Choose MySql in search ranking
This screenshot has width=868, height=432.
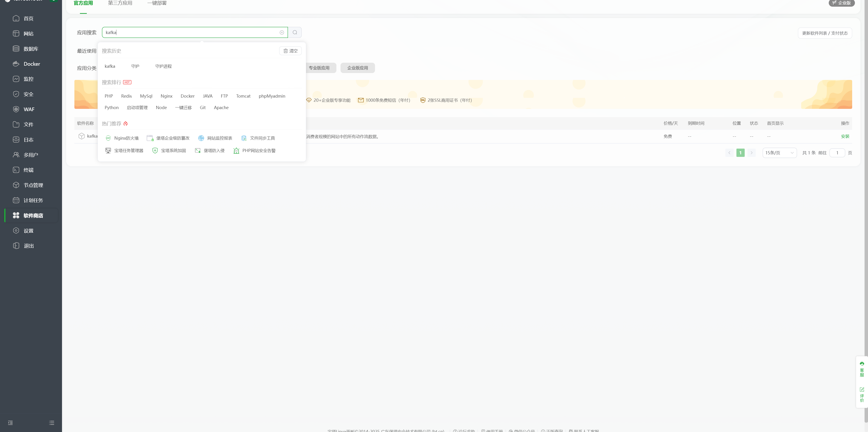pyautogui.click(x=146, y=96)
